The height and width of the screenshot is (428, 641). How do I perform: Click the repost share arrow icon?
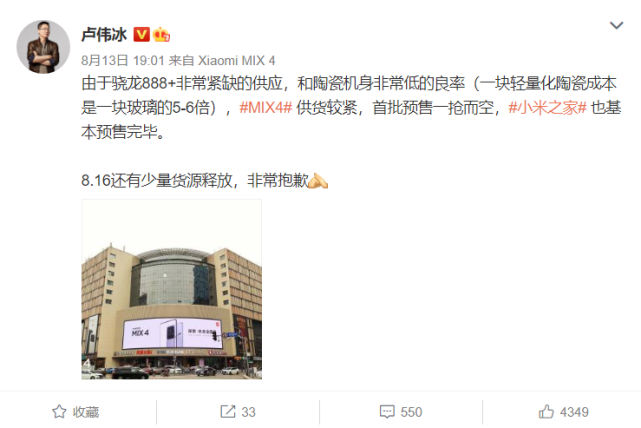click(x=228, y=412)
